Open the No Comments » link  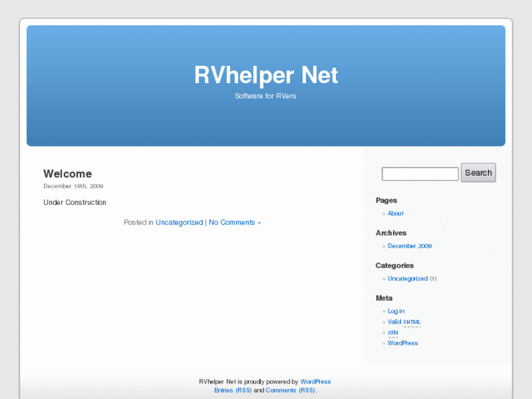click(235, 223)
